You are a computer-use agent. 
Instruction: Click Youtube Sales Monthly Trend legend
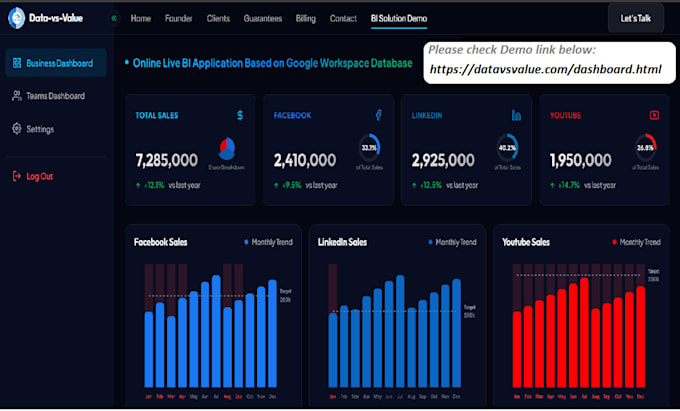[x=636, y=242]
